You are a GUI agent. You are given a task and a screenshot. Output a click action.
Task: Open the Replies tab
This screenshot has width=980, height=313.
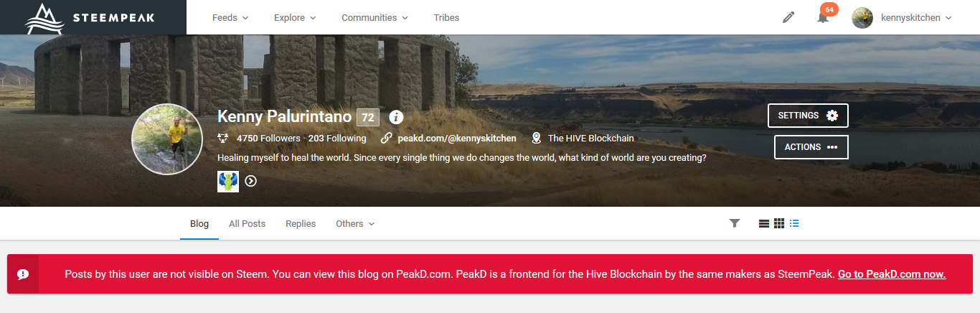pyautogui.click(x=301, y=224)
